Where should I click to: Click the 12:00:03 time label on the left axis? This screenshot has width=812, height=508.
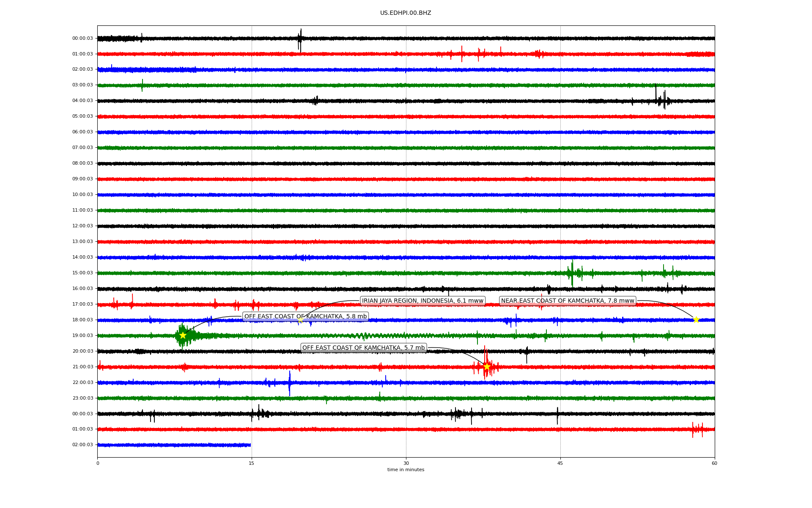point(82,226)
